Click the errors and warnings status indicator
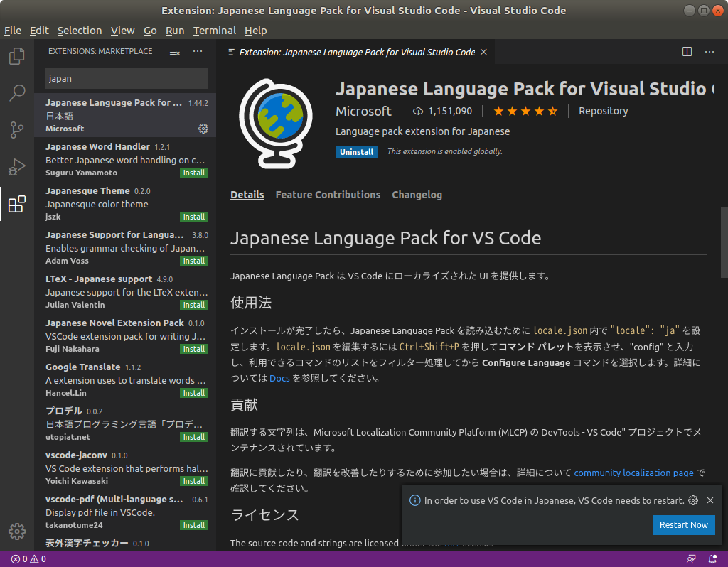Viewport: 728px width, 567px height. pyautogui.click(x=28, y=559)
